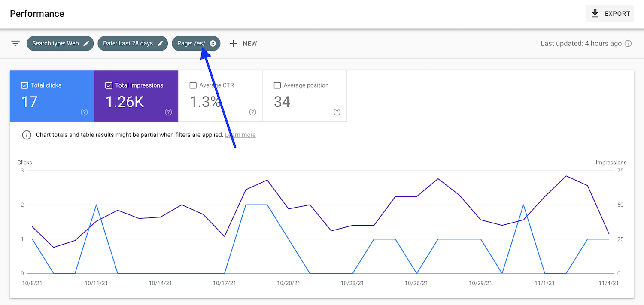Click the 11/1/21 axis date label
The height and width of the screenshot is (305, 644).
click(544, 283)
